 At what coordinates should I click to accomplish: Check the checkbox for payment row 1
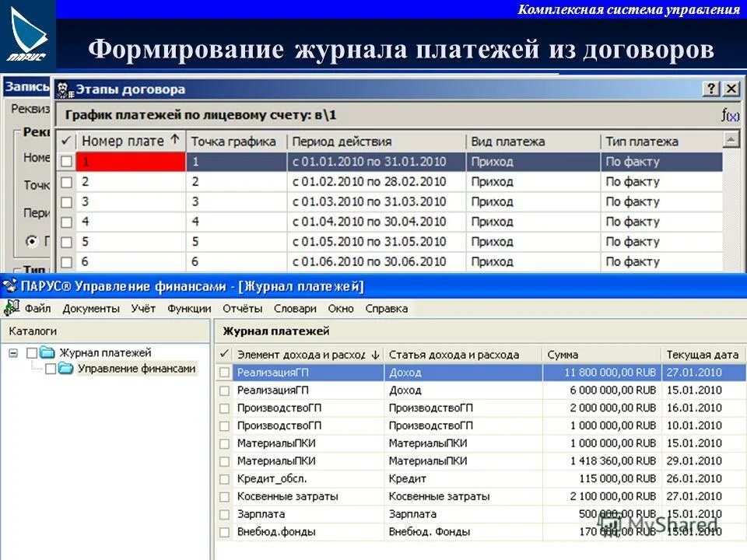68,161
